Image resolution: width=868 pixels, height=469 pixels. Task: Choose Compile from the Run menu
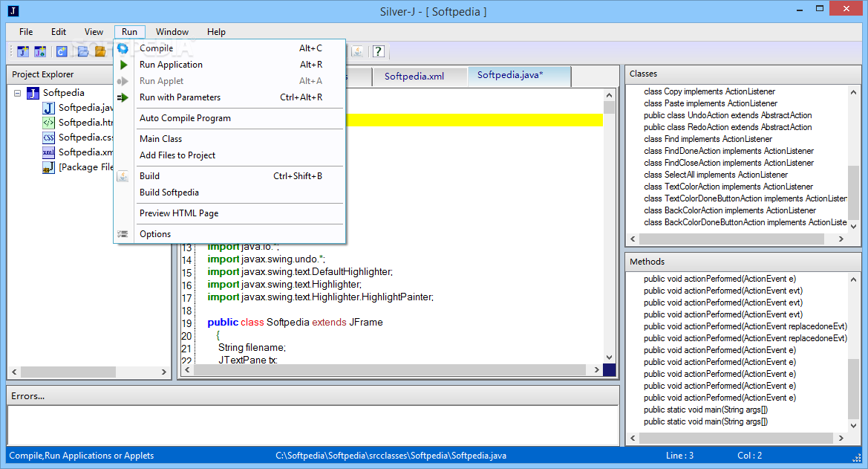tap(229, 48)
